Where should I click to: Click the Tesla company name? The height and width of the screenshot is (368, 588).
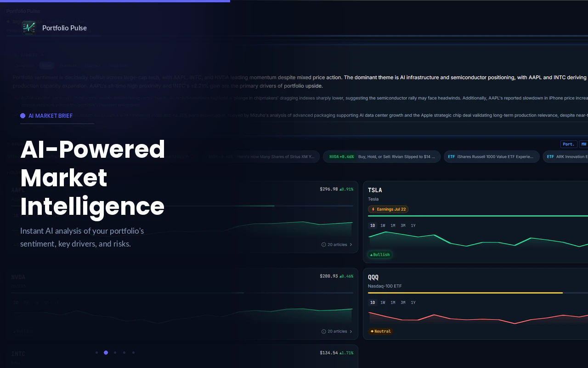coord(373,199)
